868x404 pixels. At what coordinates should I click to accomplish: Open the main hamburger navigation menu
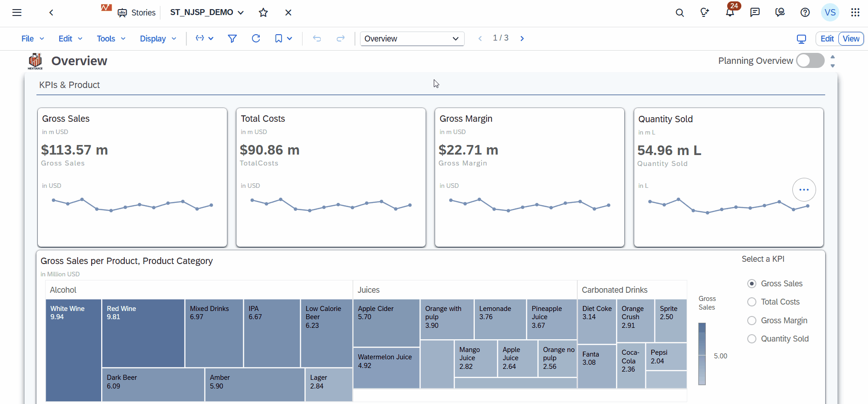17,13
